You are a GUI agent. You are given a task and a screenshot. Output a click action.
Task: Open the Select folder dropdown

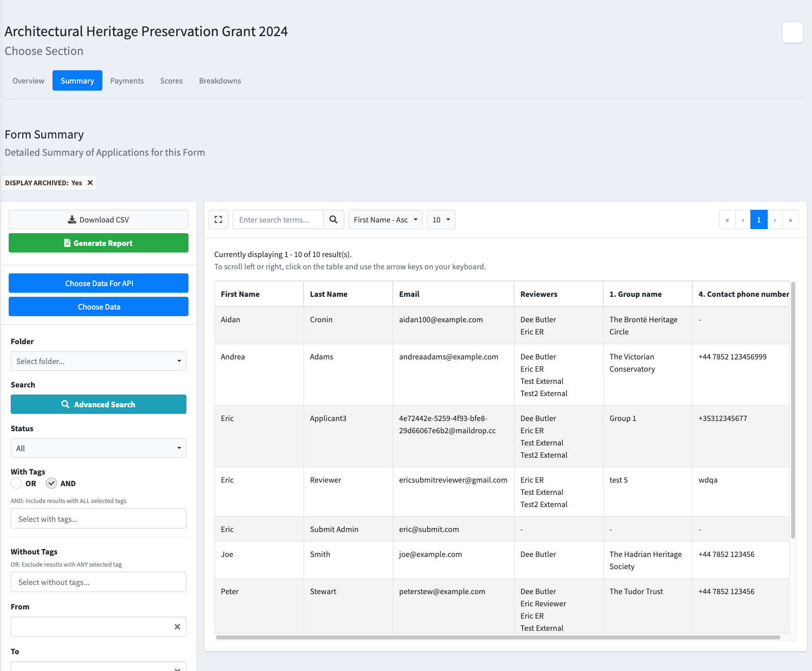tap(98, 361)
